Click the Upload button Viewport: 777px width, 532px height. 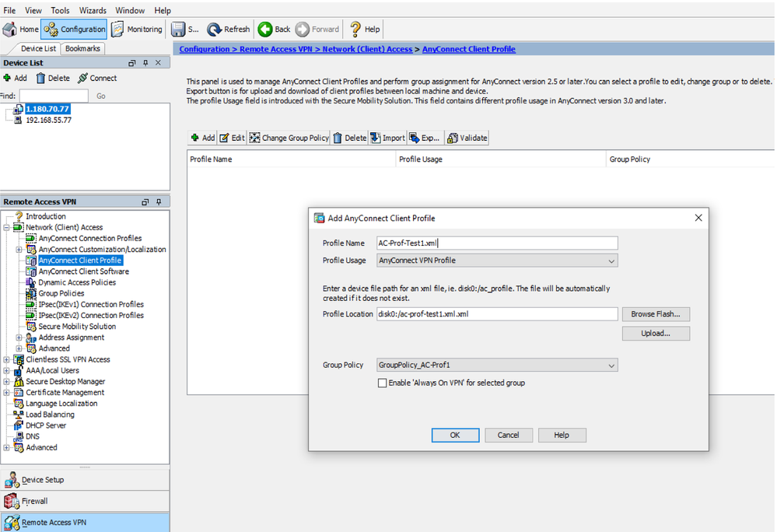[x=656, y=334]
